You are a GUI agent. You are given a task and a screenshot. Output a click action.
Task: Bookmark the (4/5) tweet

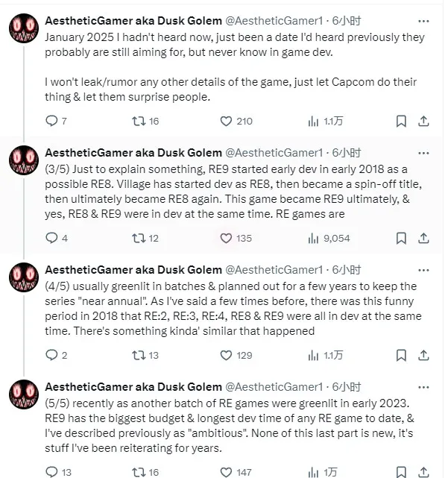(x=400, y=355)
